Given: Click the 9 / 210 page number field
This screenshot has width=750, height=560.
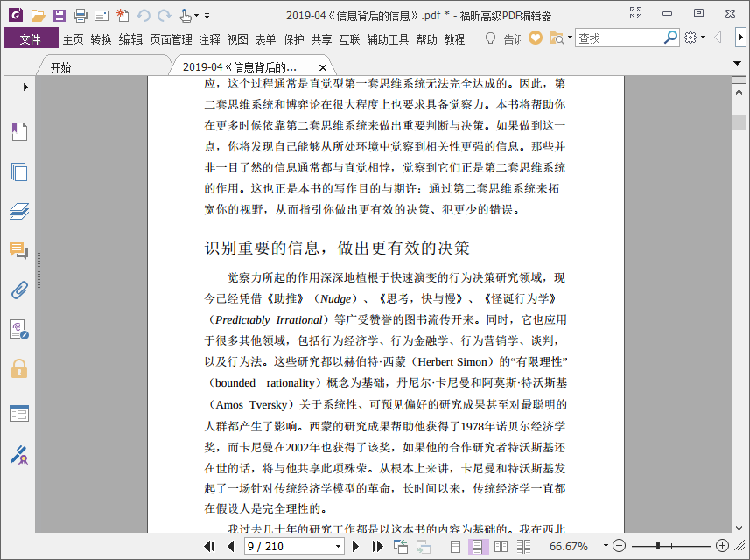Looking at the screenshot, I should [289, 546].
